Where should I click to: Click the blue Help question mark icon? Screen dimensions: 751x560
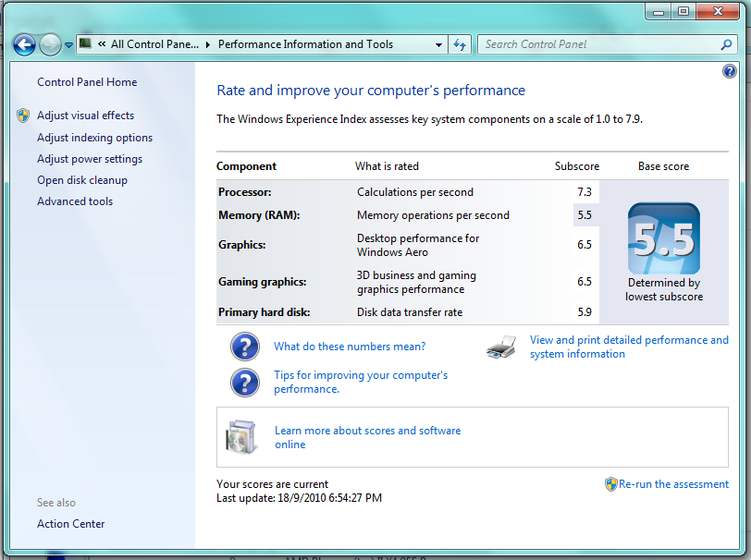pyautogui.click(x=730, y=71)
